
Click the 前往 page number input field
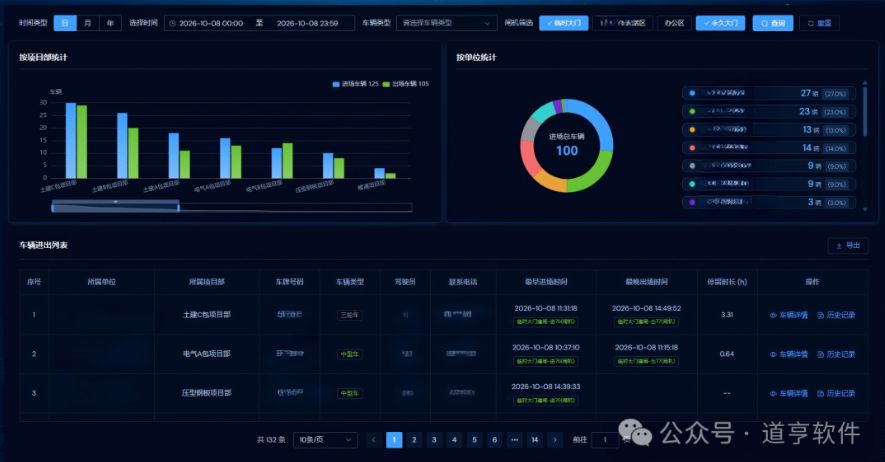click(x=605, y=440)
